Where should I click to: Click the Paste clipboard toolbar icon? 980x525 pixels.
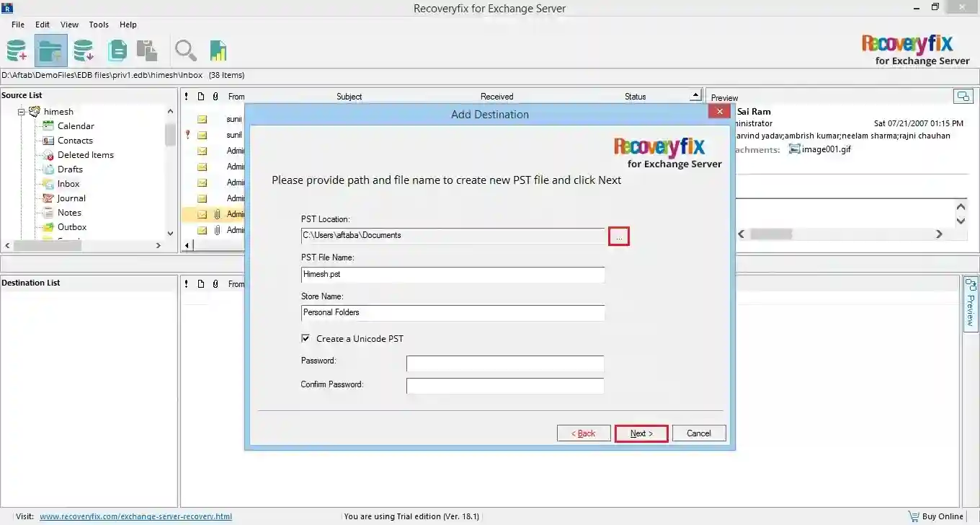(147, 51)
